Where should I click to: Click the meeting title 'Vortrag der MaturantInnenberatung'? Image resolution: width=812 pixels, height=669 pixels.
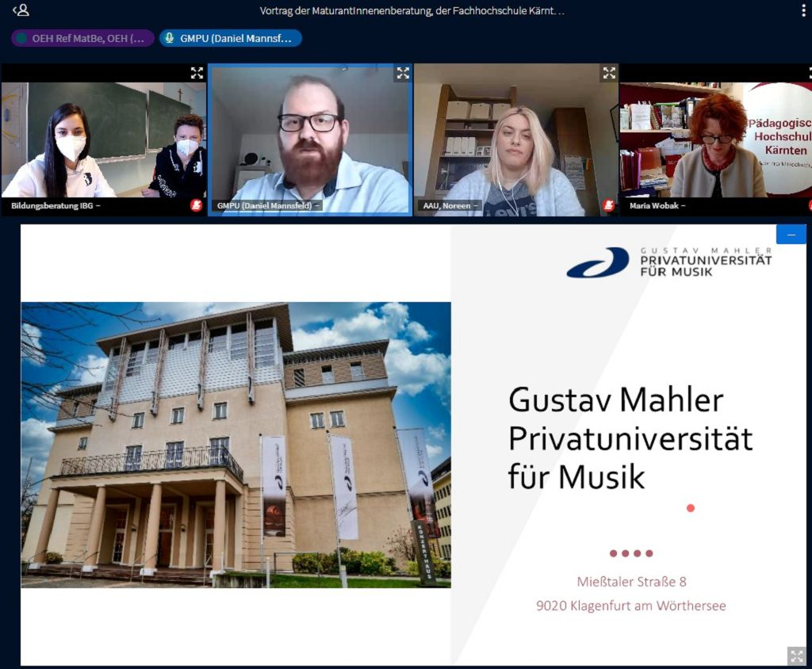click(x=412, y=10)
